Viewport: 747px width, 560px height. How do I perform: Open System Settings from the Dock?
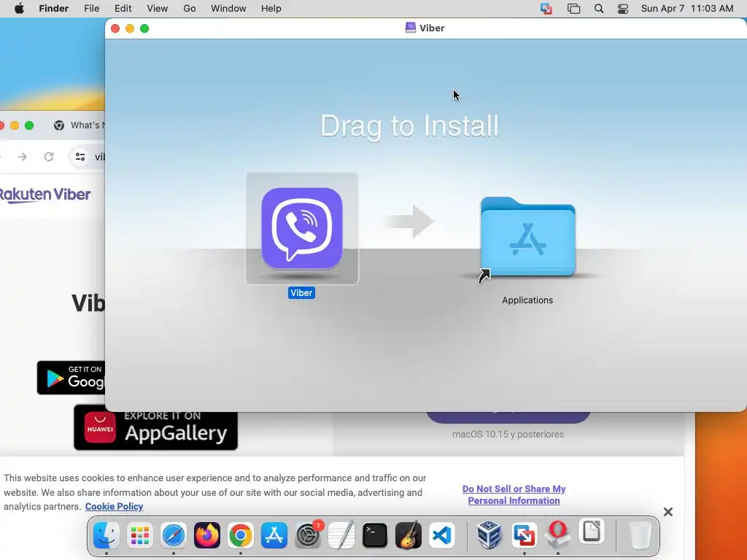(308, 535)
